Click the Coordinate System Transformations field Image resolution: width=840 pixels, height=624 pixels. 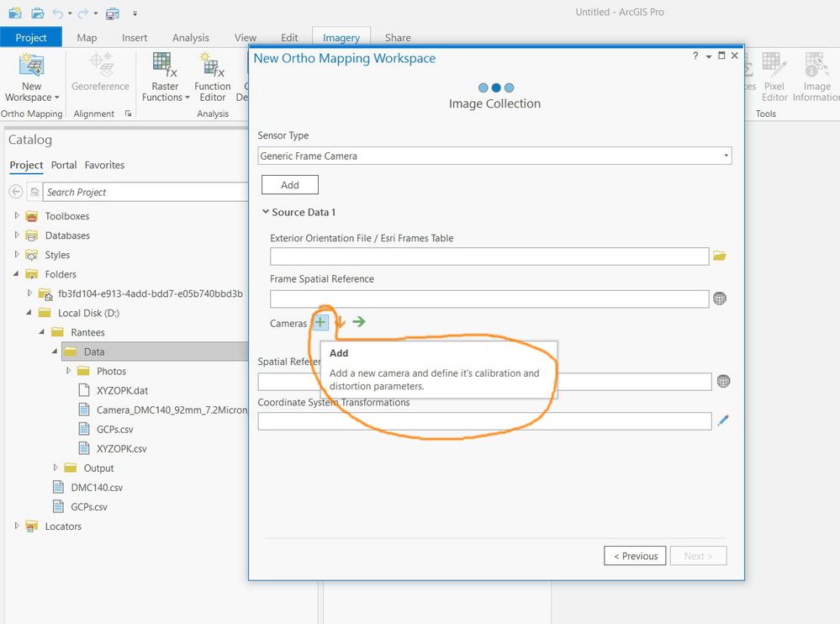484,421
